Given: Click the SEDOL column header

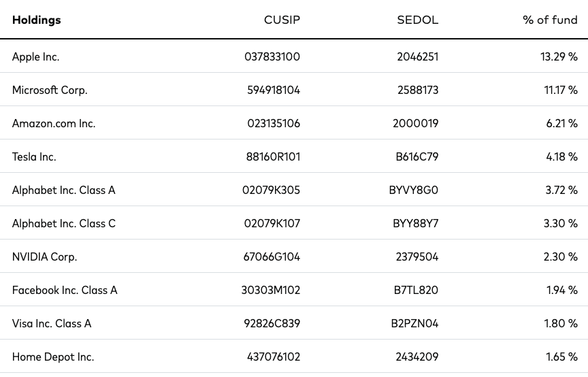Looking at the screenshot, I should (417, 20).
